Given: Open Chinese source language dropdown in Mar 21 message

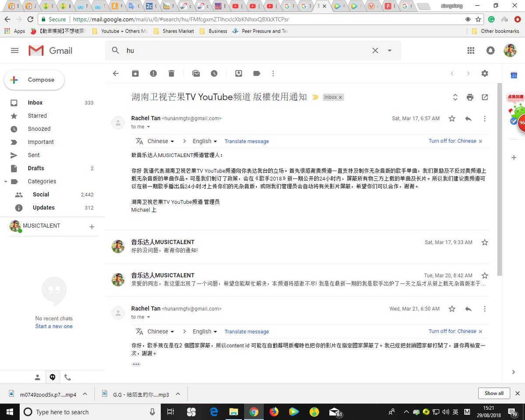Looking at the screenshot, I should [161, 332].
